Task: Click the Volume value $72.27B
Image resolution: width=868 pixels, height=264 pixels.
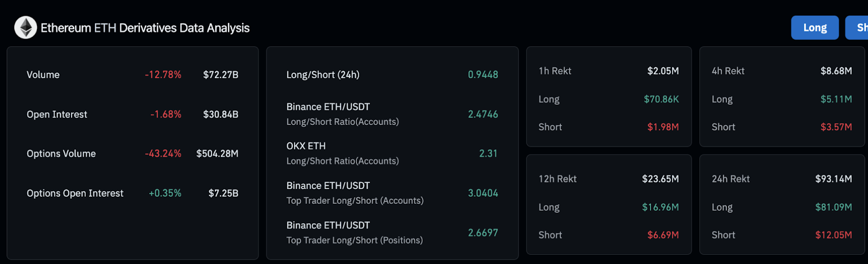Action: click(221, 75)
